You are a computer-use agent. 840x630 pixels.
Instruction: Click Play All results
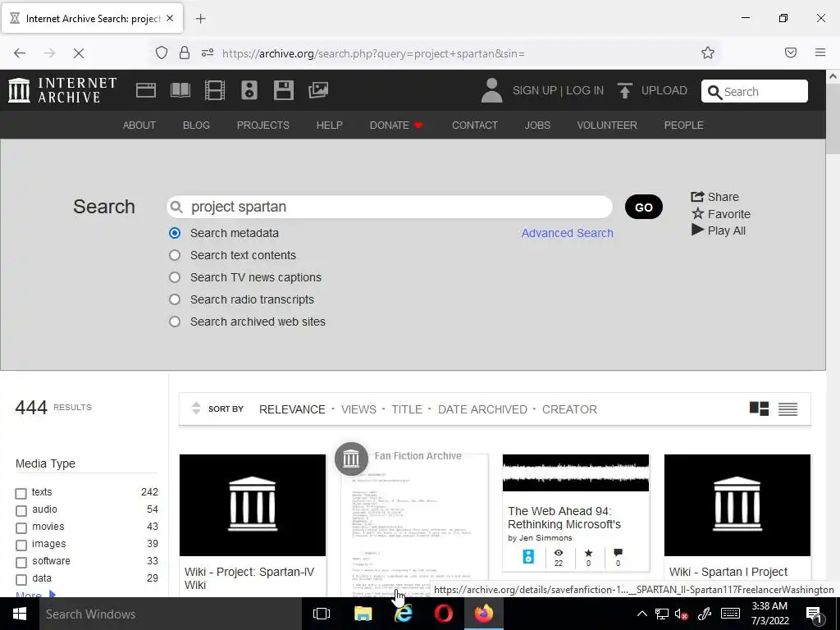tap(719, 231)
